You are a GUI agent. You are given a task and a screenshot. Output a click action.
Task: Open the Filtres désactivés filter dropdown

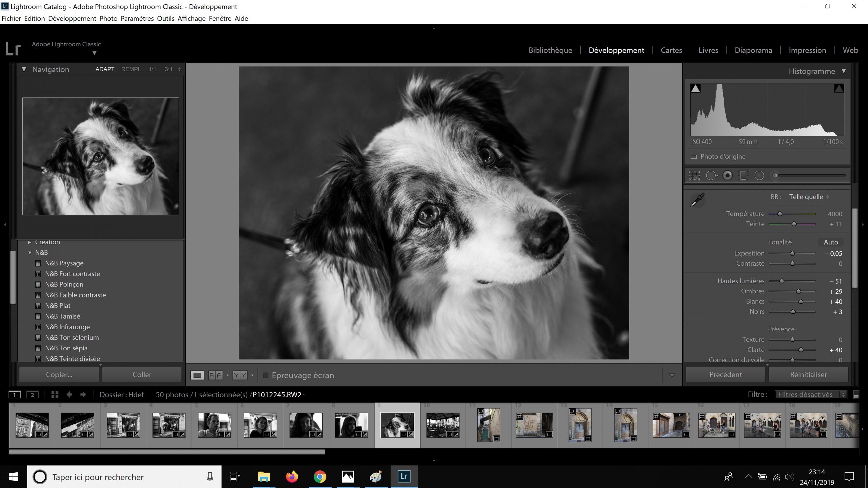coord(810,394)
